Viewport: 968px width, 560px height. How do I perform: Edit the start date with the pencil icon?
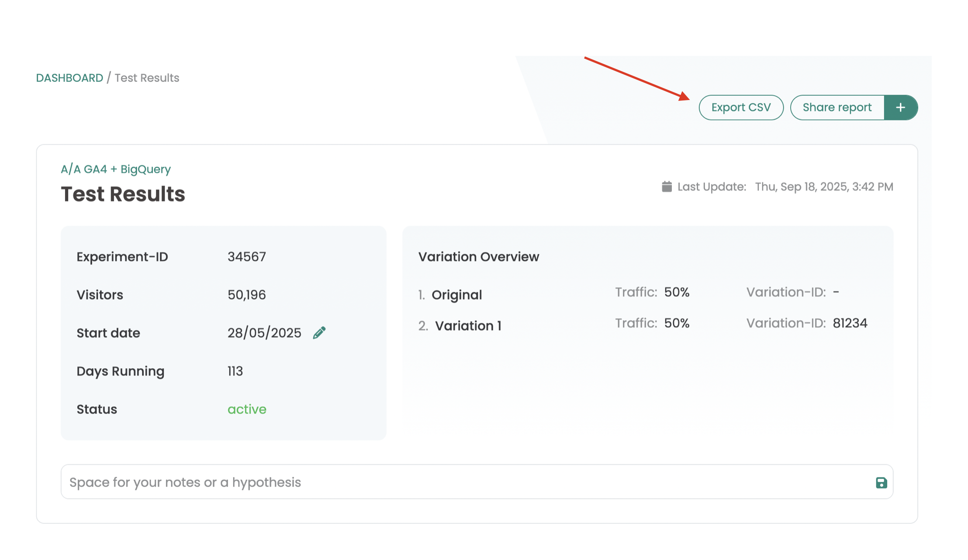point(319,333)
